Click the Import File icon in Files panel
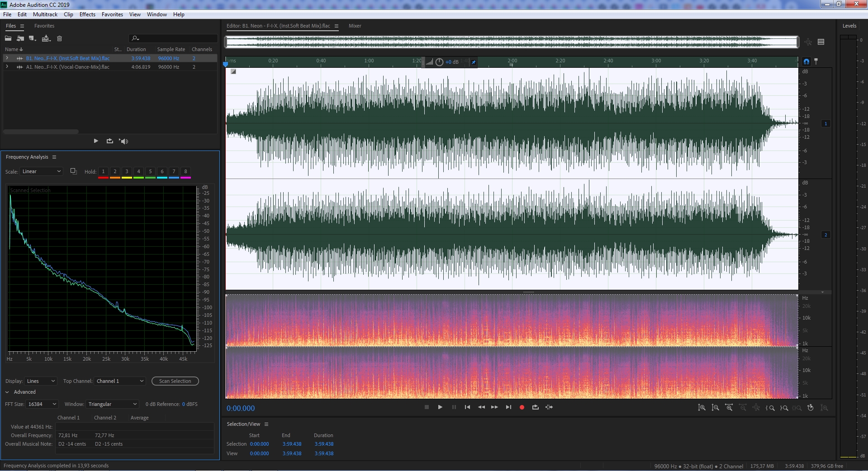This screenshot has width=868, height=471. [20, 38]
